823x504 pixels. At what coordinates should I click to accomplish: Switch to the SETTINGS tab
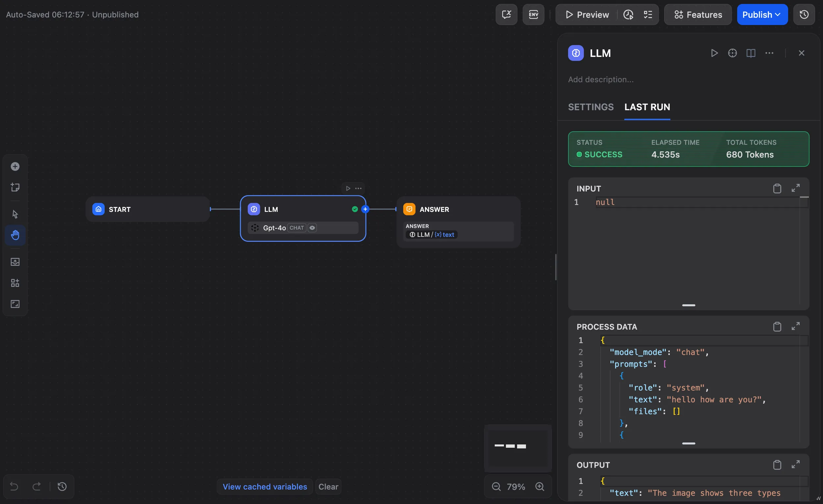pos(590,107)
